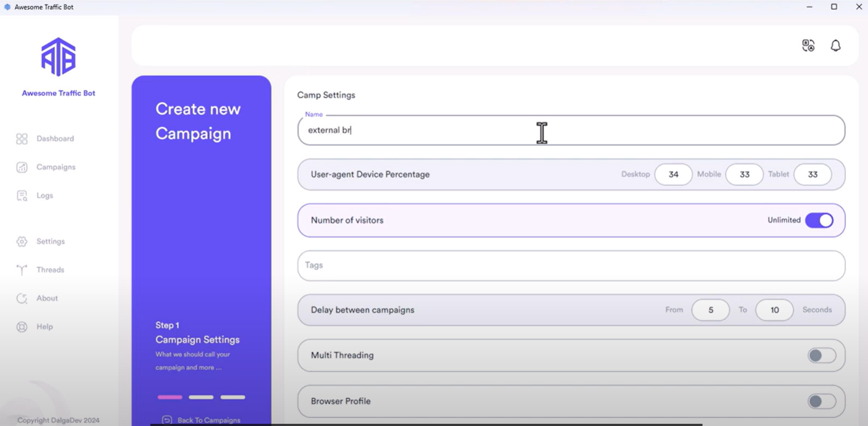Click the Mobile percentage field

(744, 175)
